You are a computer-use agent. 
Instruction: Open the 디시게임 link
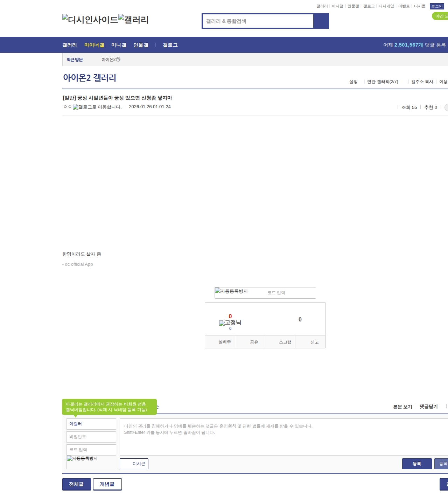(386, 6)
